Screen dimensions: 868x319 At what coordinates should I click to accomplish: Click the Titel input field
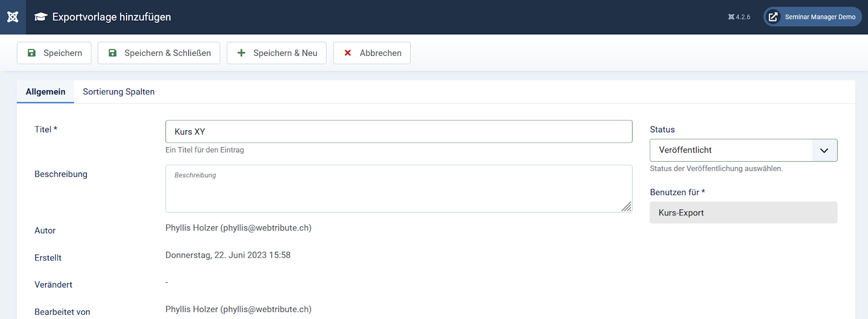[399, 132]
